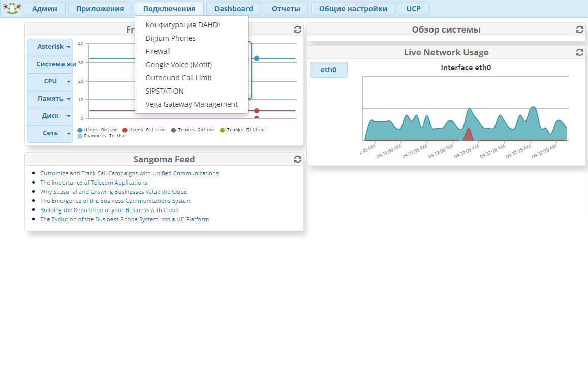The width and height of the screenshot is (588, 392).
Task: Click the FreePBX frog logo icon
Action: coord(12,8)
